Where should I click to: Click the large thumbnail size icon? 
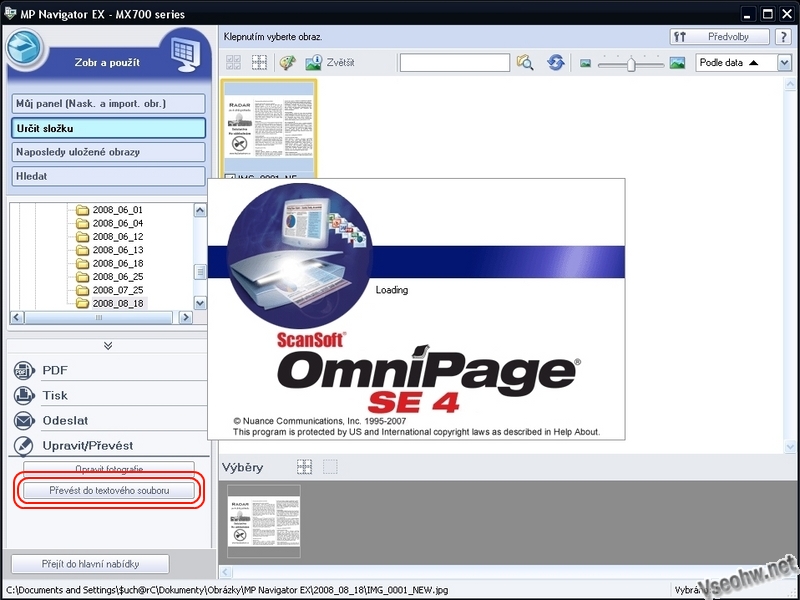click(x=677, y=63)
